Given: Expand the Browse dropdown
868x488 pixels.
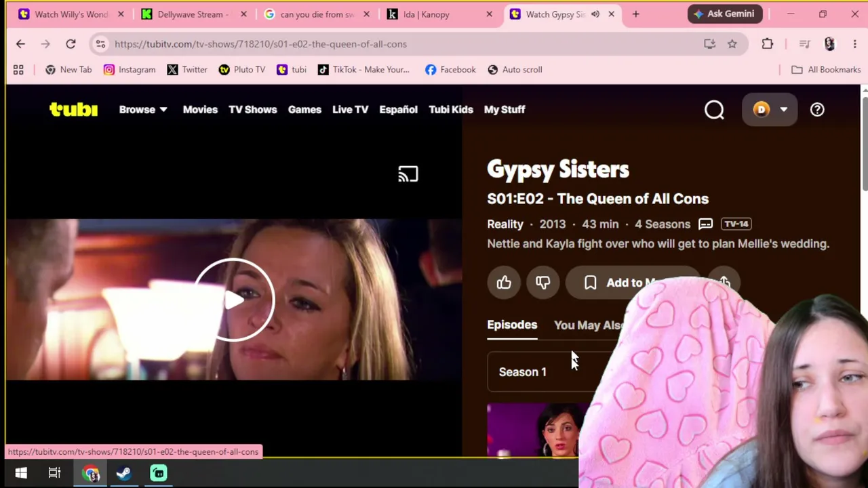Looking at the screenshot, I should 143,110.
